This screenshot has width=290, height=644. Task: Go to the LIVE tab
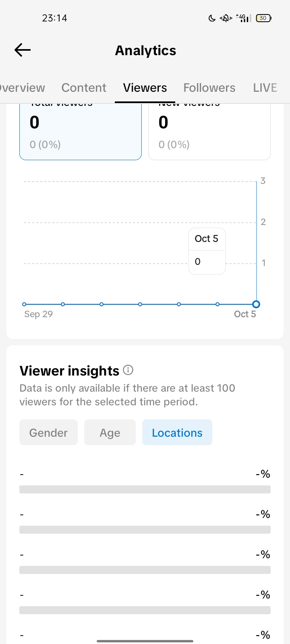pos(265,88)
